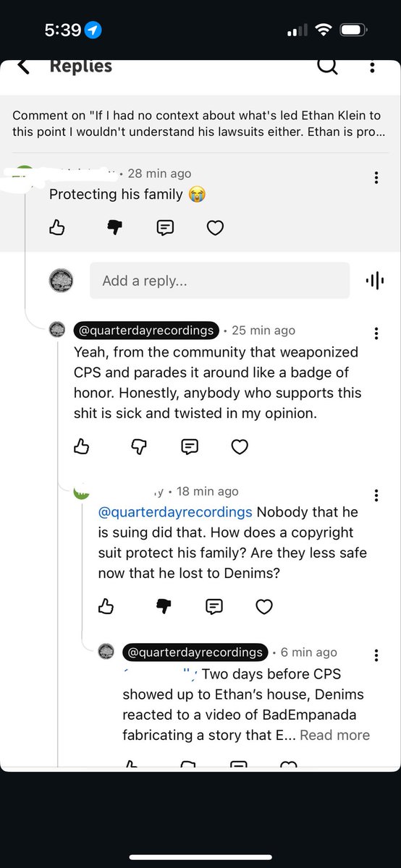Tap the voice waveform icon beside reply field
401x868 pixels.
(375, 281)
